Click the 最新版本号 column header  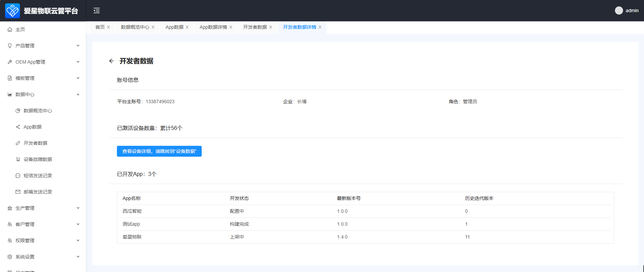tap(349, 198)
